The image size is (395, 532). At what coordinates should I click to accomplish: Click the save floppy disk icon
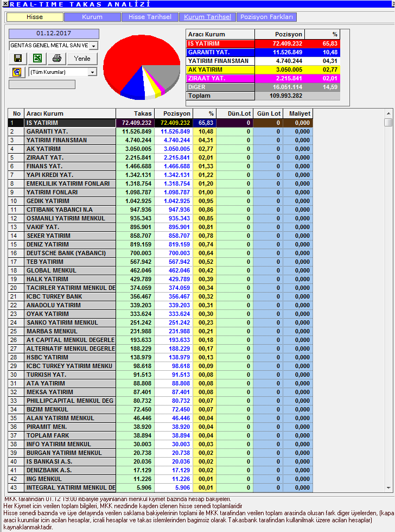click(x=17, y=59)
